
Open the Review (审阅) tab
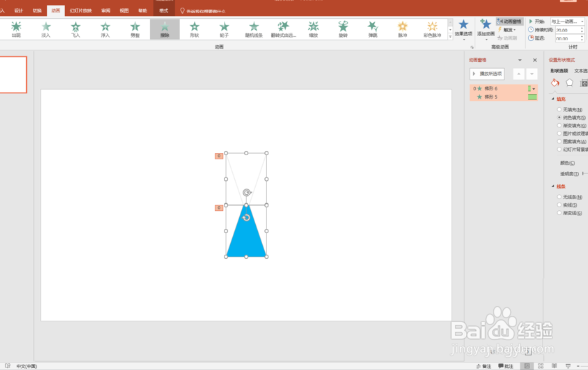[106, 10]
